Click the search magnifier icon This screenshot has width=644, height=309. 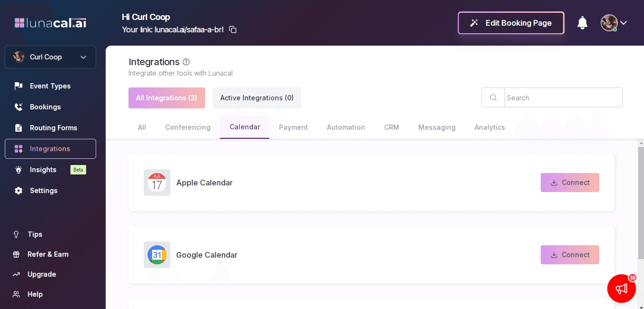click(x=493, y=97)
